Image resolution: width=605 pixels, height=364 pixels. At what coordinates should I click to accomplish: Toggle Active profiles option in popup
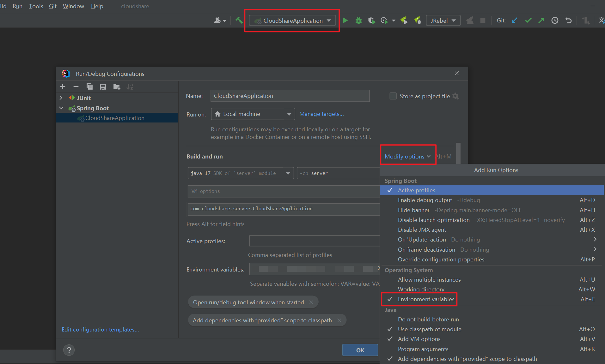click(492, 190)
